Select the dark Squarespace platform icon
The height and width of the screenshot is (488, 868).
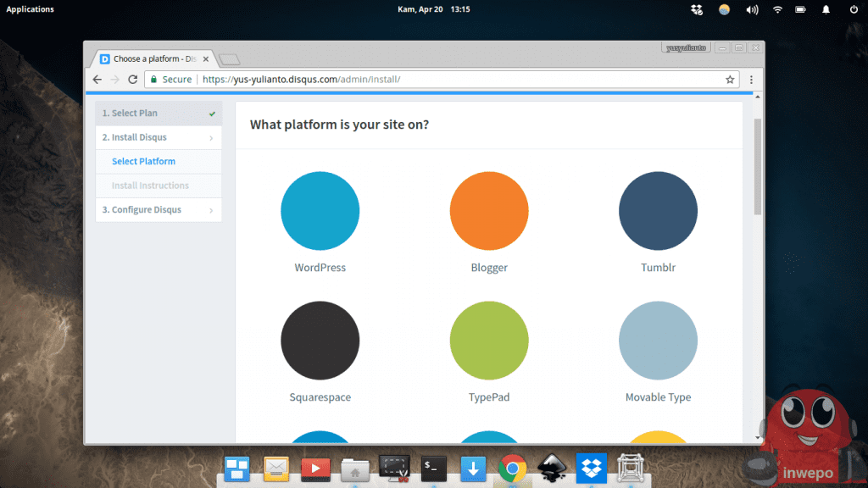click(320, 341)
